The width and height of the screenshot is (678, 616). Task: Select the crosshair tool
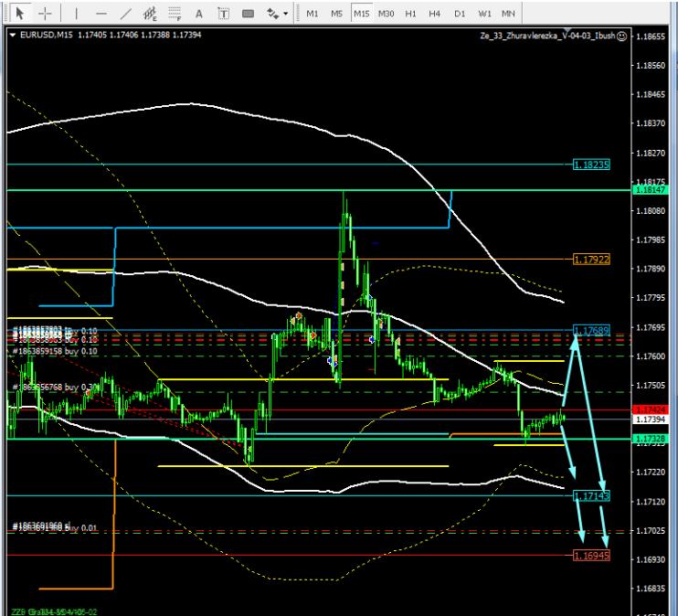click(x=45, y=14)
